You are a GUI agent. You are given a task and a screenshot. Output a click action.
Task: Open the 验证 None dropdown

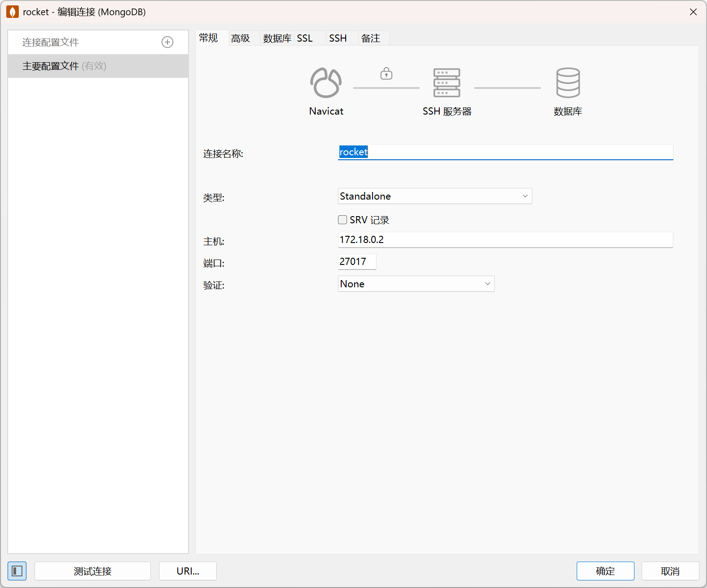coord(416,284)
